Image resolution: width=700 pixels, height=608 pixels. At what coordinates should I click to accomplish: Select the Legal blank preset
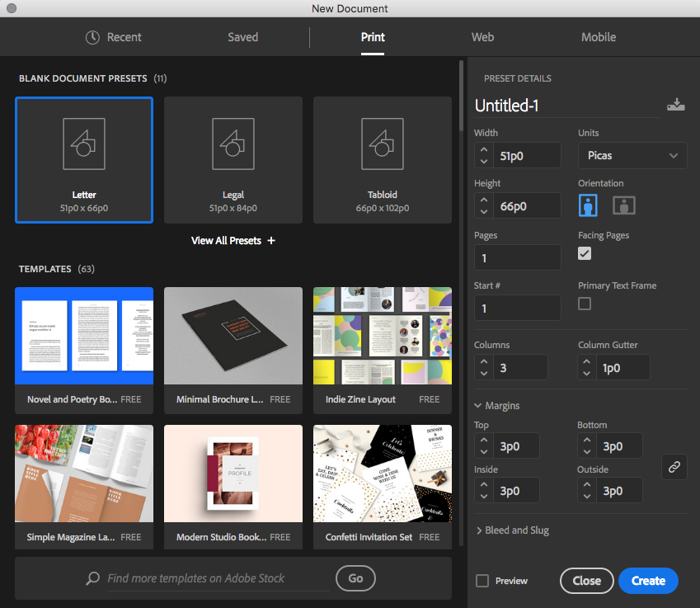(x=233, y=160)
